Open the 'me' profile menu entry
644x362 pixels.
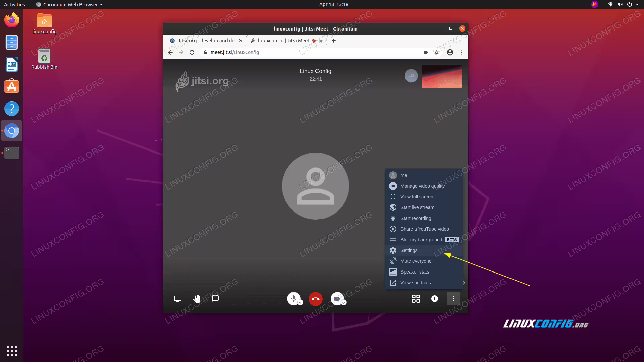click(424, 175)
